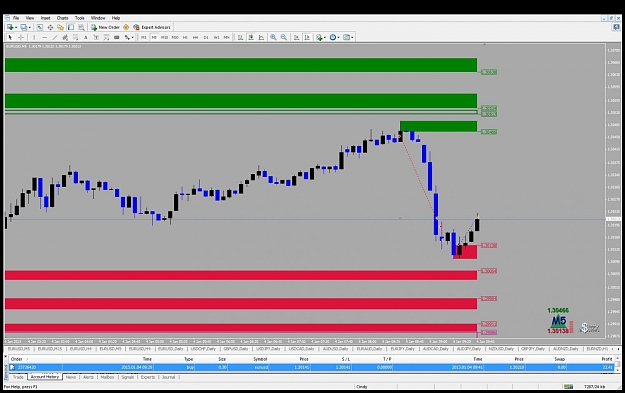Image resolution: width=625 pixels, height=393 pixels.
Task: Open the Periods clock icon
Action: click(x=332, y=37)
